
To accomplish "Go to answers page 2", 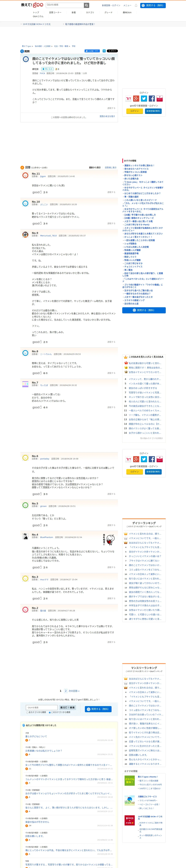I will (66, 691).
